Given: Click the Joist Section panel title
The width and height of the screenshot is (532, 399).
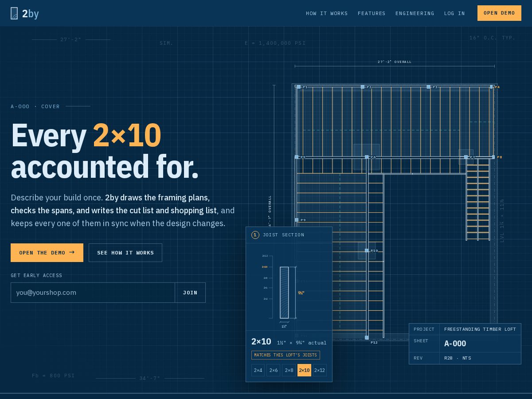Looking at the screenshot, I should [284, 235].
